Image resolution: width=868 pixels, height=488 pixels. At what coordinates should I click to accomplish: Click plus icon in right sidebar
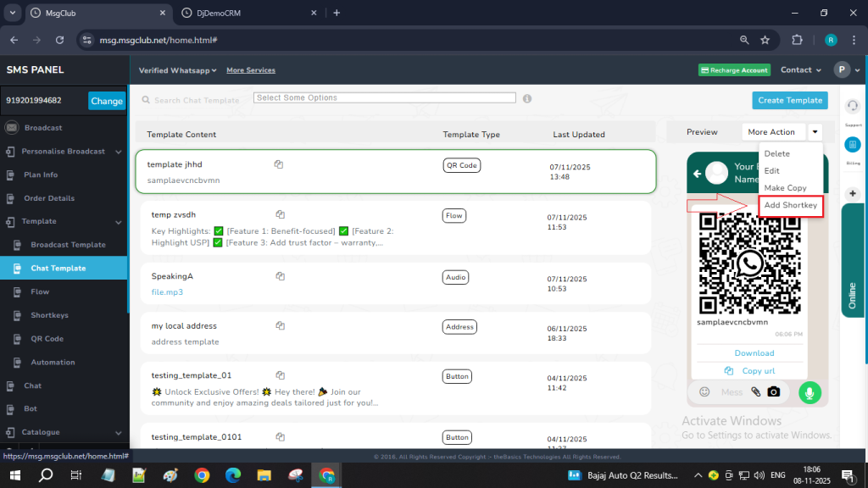pos(853,193)
